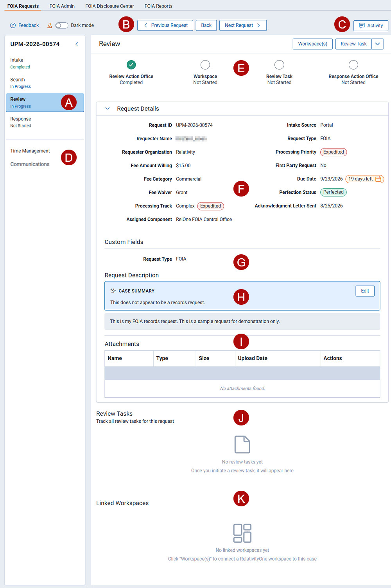Click the flask icon beside Dark mode
Image resolution: width=391 pixels, height=588 pixels.
click(x=50, y=25)
